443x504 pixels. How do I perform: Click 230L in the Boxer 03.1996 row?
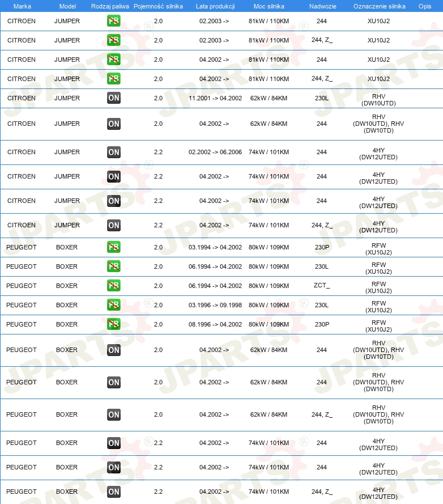(322, 305)
